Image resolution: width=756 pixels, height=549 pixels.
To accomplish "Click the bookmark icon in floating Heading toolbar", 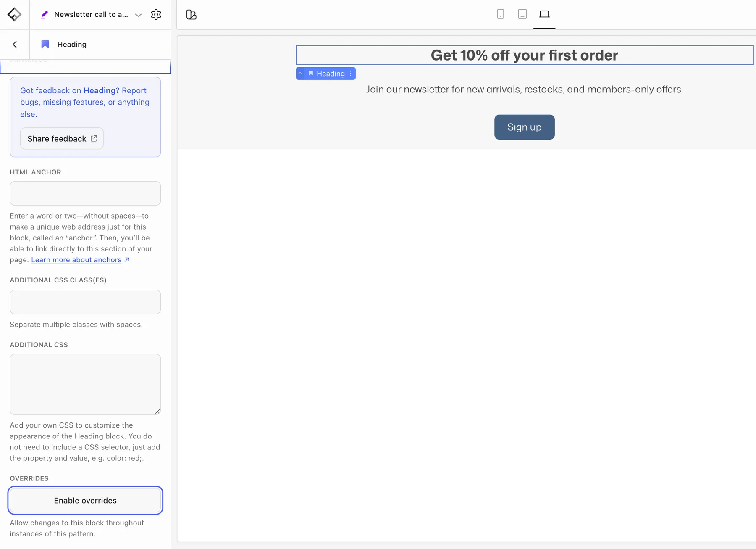I will pyautogui.click(x=311, y=74).
